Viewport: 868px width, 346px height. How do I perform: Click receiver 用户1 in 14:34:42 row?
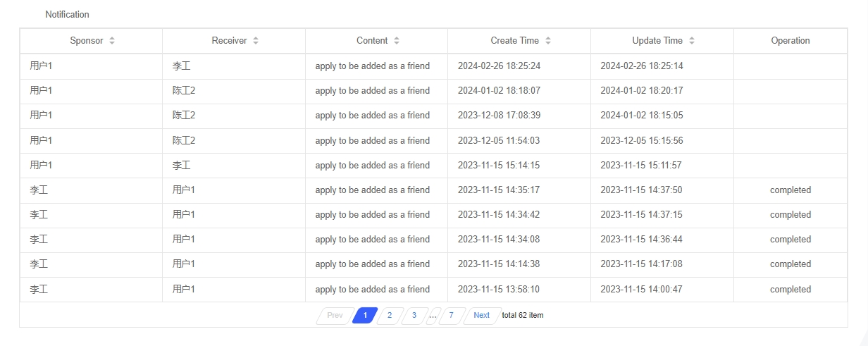[x=184, y=215]
